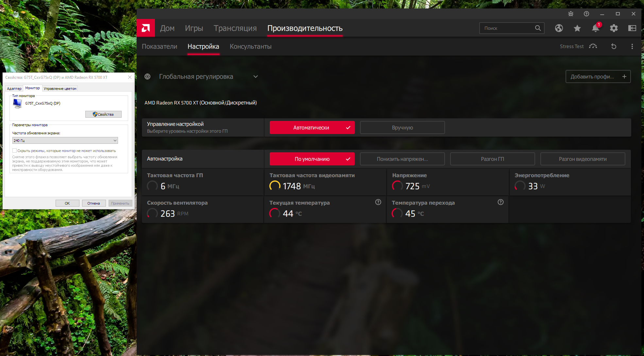Open the three-dot more options menu

pyautogui.click(x=632, y=46)
